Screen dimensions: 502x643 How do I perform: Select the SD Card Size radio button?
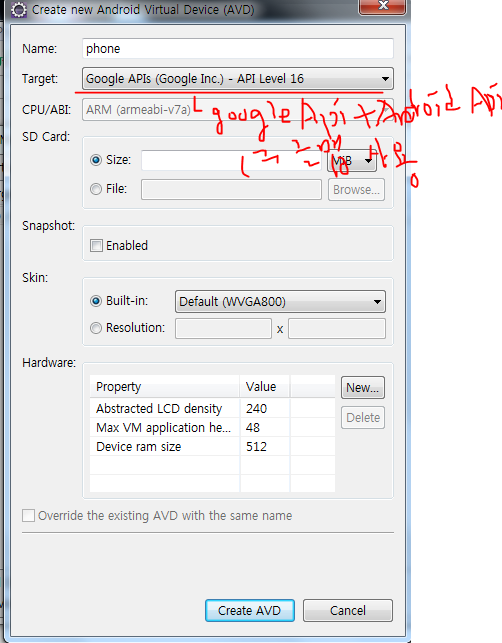pos(96,160)
